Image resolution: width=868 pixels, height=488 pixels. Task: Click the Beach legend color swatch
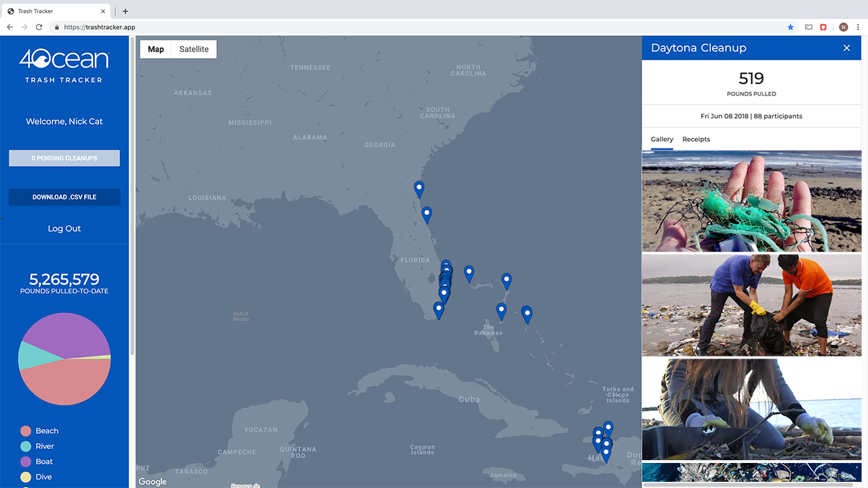26,431
